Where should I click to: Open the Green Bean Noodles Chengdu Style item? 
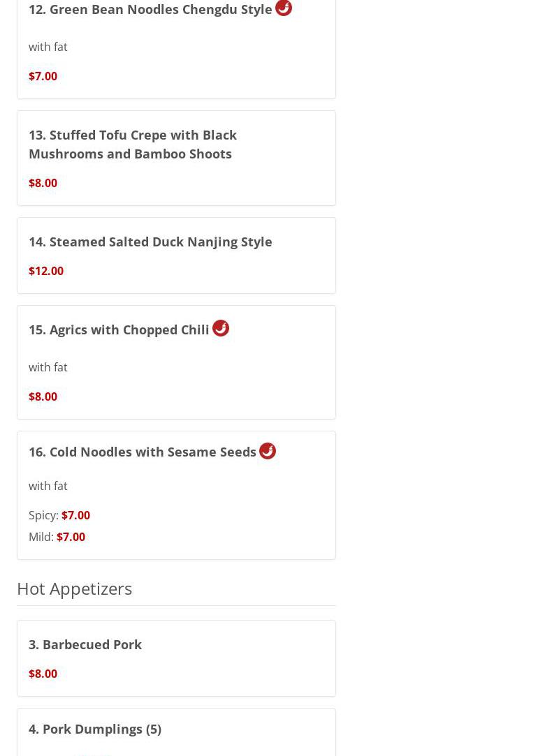tap(150, 10)
